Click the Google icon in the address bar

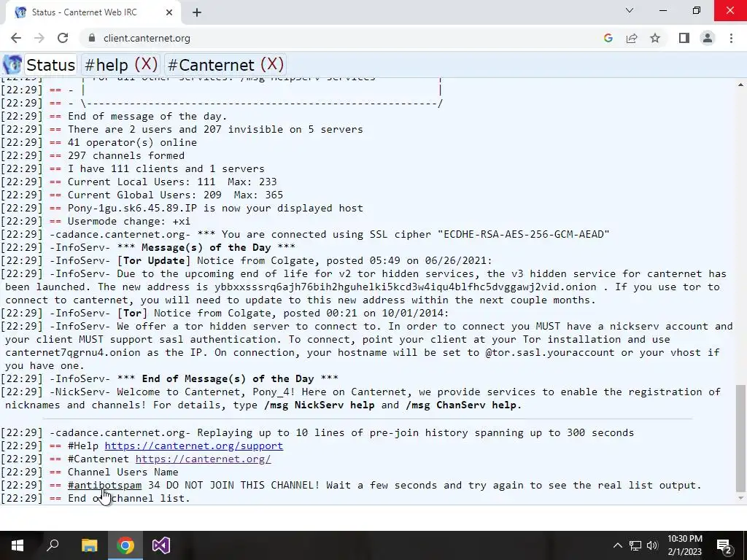pos(608,38)
